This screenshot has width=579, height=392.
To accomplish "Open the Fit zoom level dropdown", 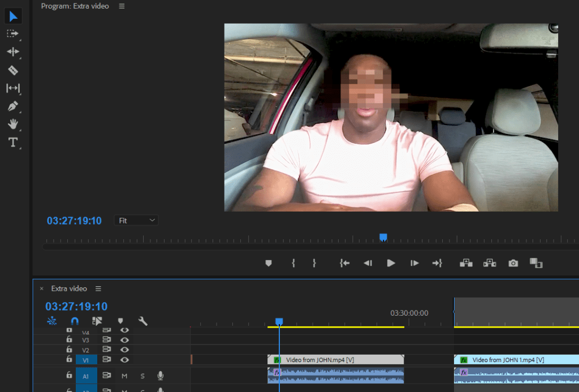I will tap(136, 221).
